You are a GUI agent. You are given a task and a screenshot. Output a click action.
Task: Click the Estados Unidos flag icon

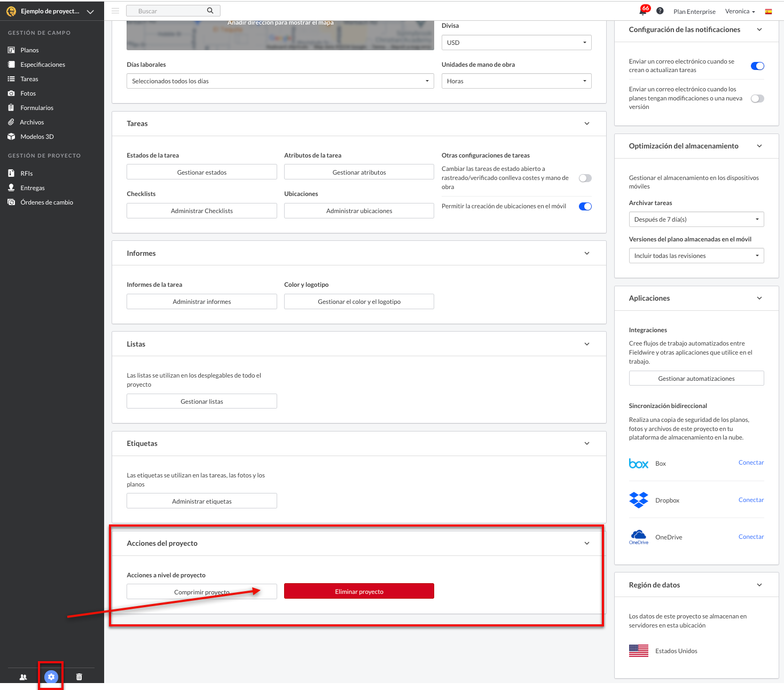click(x=639, y=650)
